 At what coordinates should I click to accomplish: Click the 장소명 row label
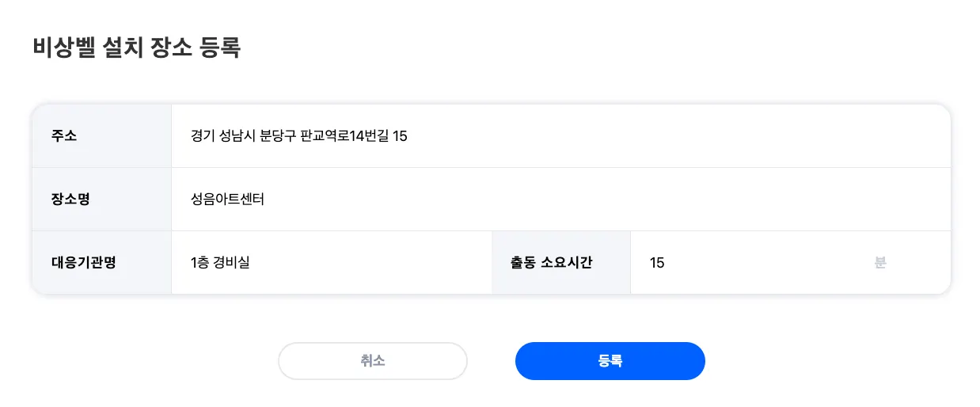click(70, 200)
